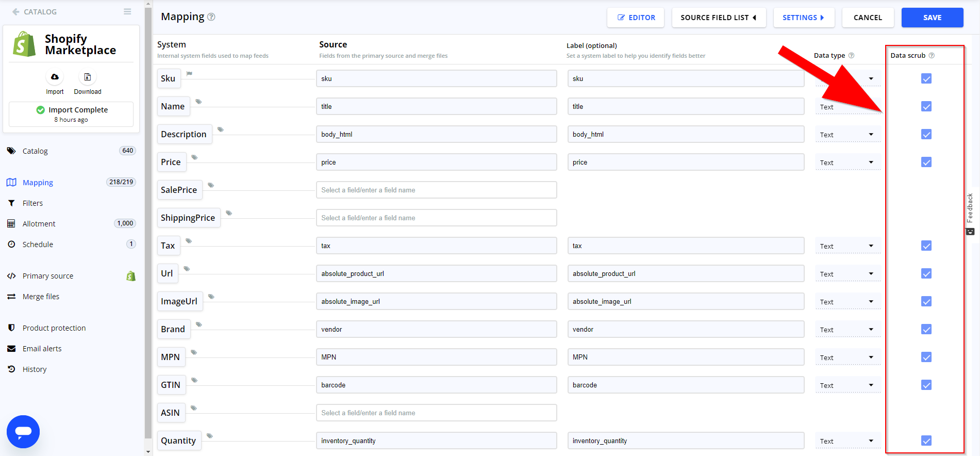Click the Shopify icon beside Primary source

[x=131, y=276]
